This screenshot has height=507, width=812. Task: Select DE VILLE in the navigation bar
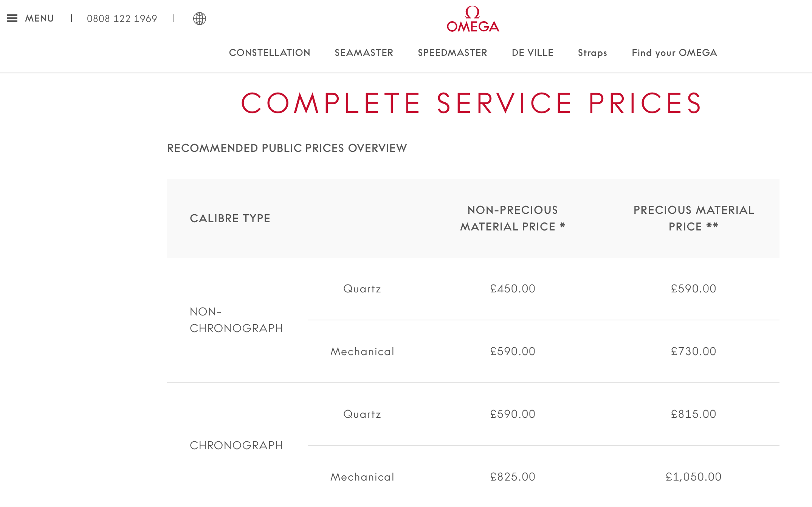click(x=532, y=53)
